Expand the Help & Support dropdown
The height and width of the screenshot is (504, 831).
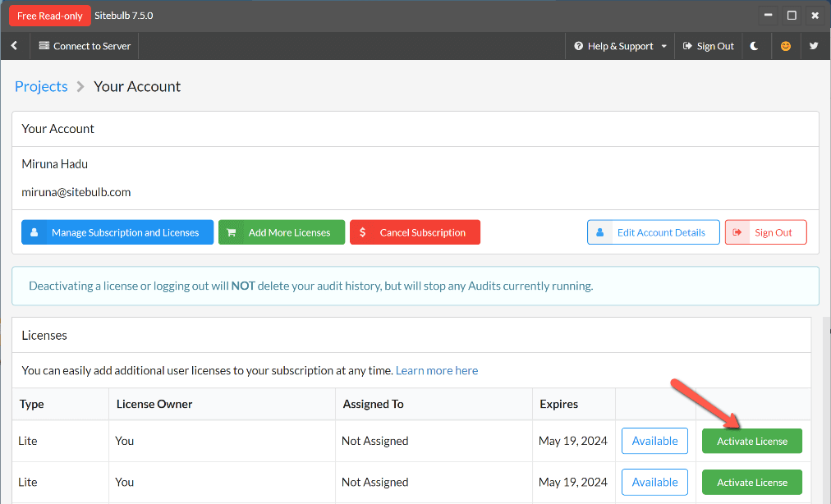620,46
